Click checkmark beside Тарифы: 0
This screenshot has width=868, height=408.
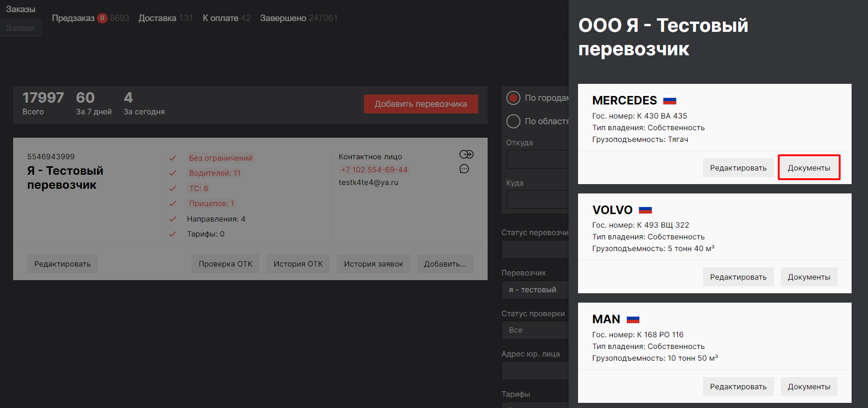(173, 234)
